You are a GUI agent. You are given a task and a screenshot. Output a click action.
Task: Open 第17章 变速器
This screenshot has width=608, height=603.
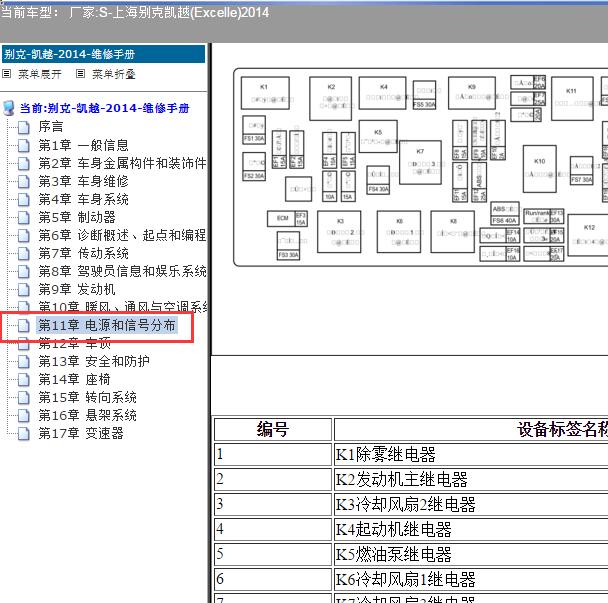click(x=81, y=433)
